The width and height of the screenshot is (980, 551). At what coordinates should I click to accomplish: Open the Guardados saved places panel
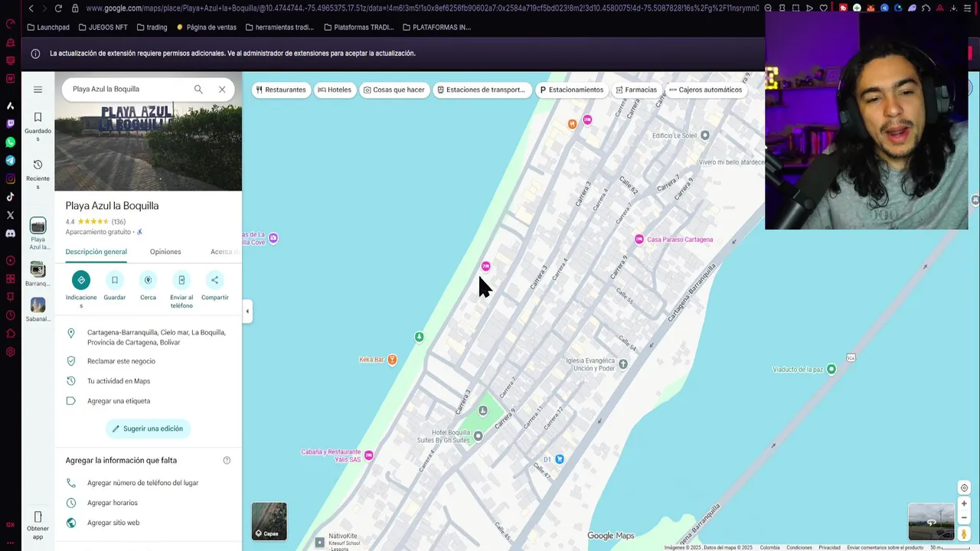(x=38, y=127)
